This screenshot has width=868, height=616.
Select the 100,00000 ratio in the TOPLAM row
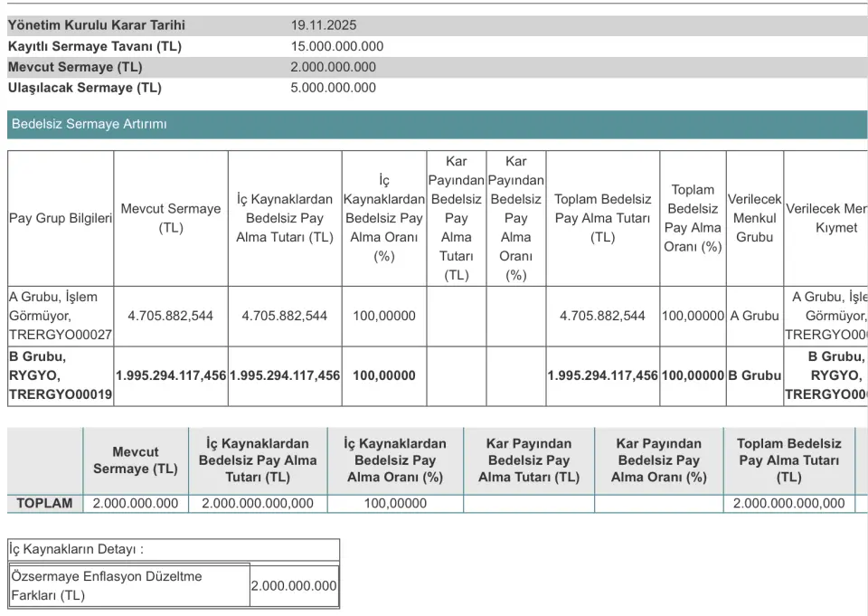click(395, 504)
